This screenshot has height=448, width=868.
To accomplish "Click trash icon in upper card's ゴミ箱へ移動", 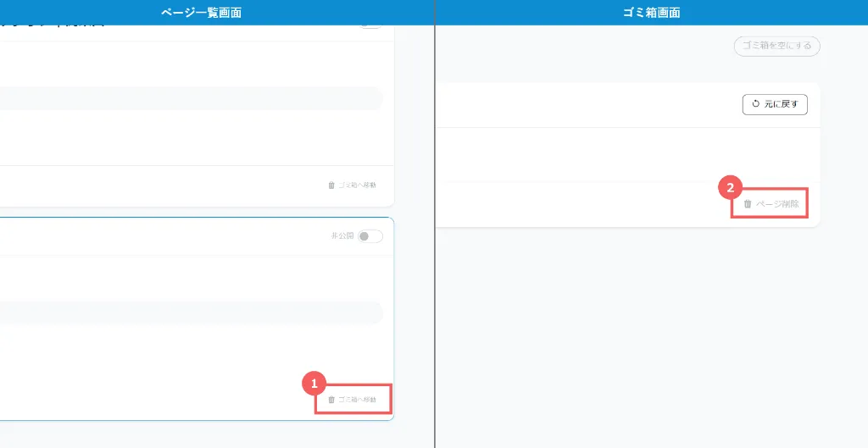I will (331, 185).
